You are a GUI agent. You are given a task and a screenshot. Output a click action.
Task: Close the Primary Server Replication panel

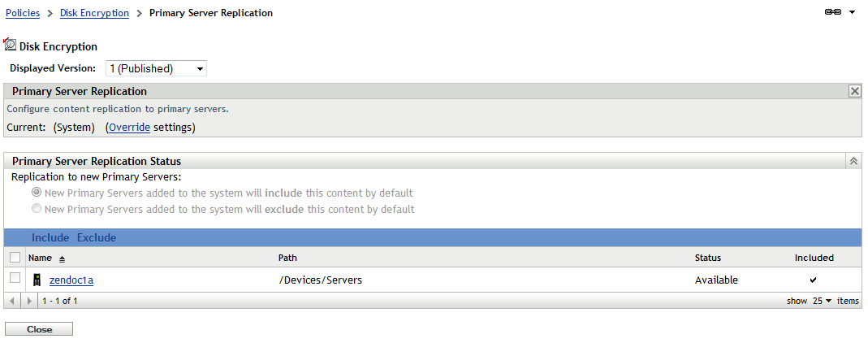point(854,92)
